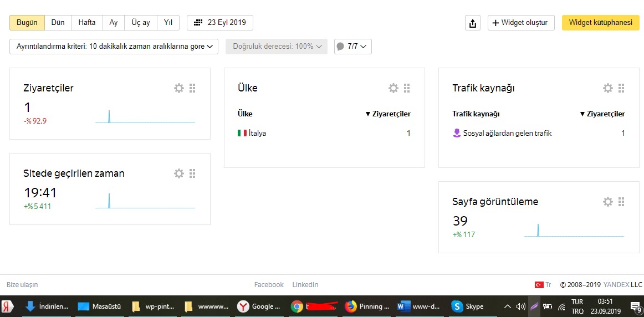This screenshot has height=317, width=644.
Task: Click drag handle of Sayfa görüntüleme widget
Action: (x=621, y=202)
